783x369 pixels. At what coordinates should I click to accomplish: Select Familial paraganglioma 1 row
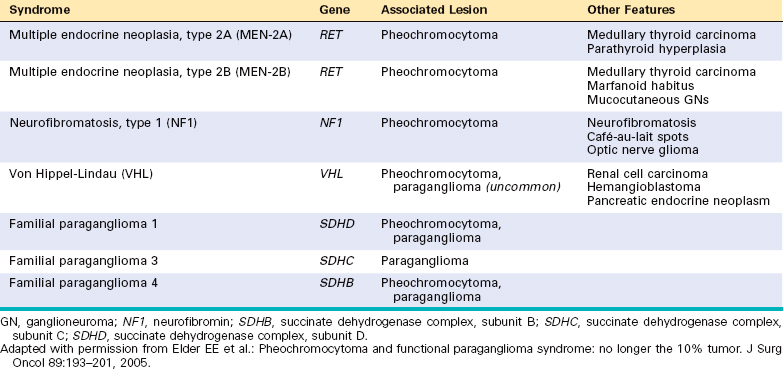pyautogui.click(x=392, y=231)
